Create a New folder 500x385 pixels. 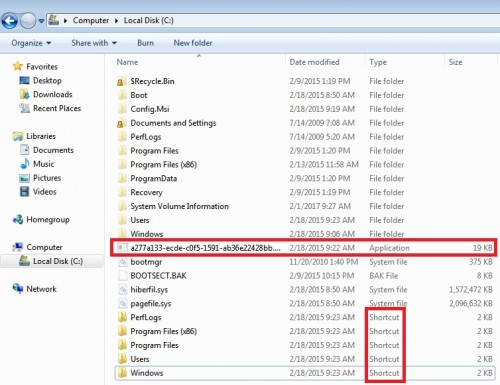(193, 43)
